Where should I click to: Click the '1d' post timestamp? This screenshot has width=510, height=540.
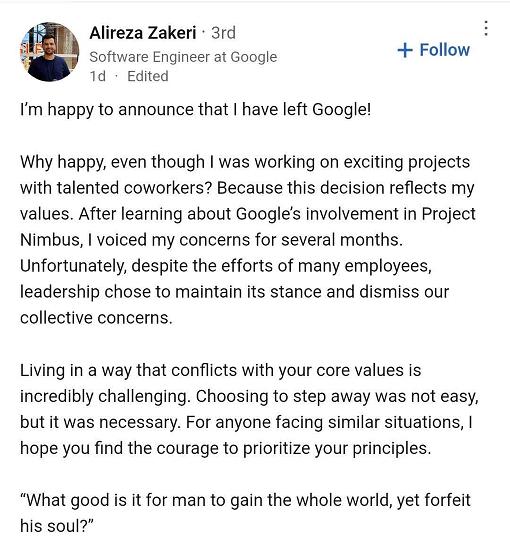(x=97, y=76)
